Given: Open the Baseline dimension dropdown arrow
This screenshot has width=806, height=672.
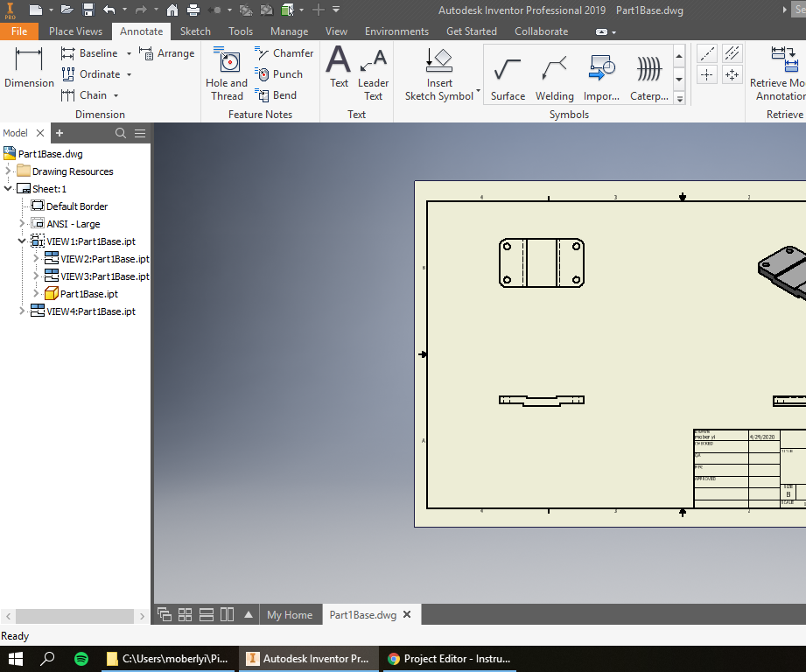Looking at the screenshot, I should coord(128,52).
